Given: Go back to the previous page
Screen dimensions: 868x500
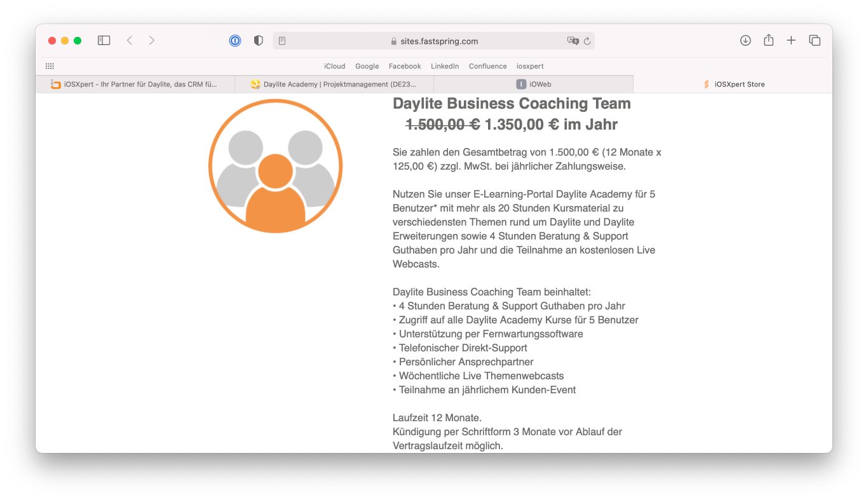Looking at the screenshot, I should (x=130, y=41).
